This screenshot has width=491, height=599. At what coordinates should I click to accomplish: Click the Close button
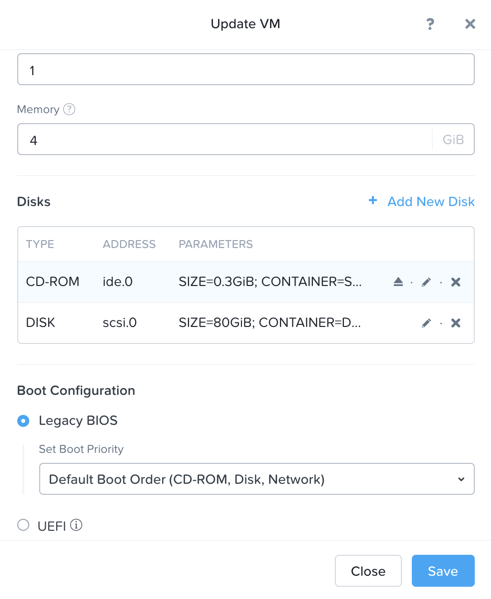[368, 571]
